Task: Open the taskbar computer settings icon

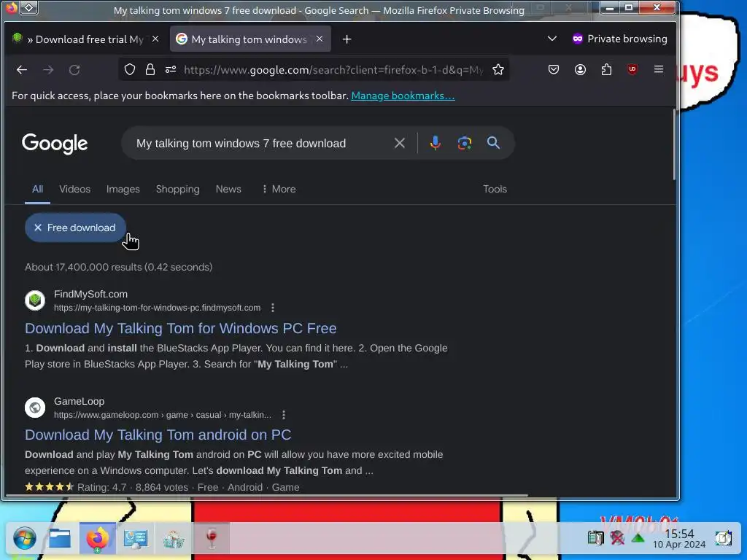Action: click(x=135, y=539)
